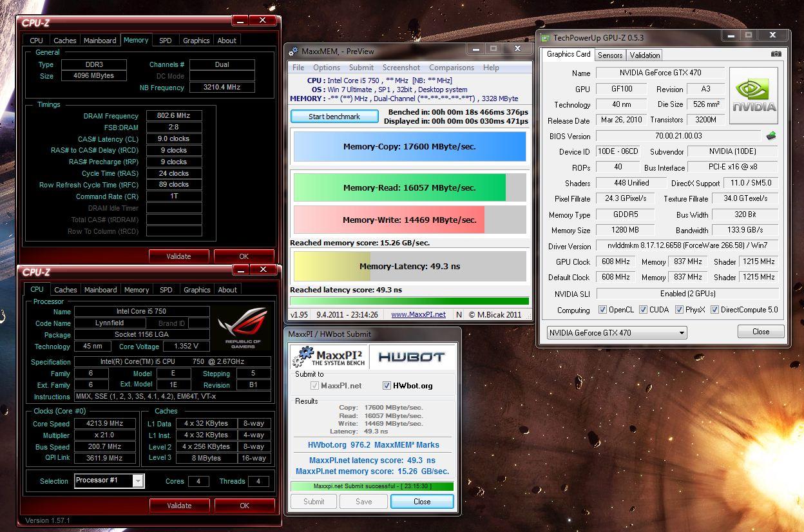Click OK in CPU-Z processor window

pos(244,506)
